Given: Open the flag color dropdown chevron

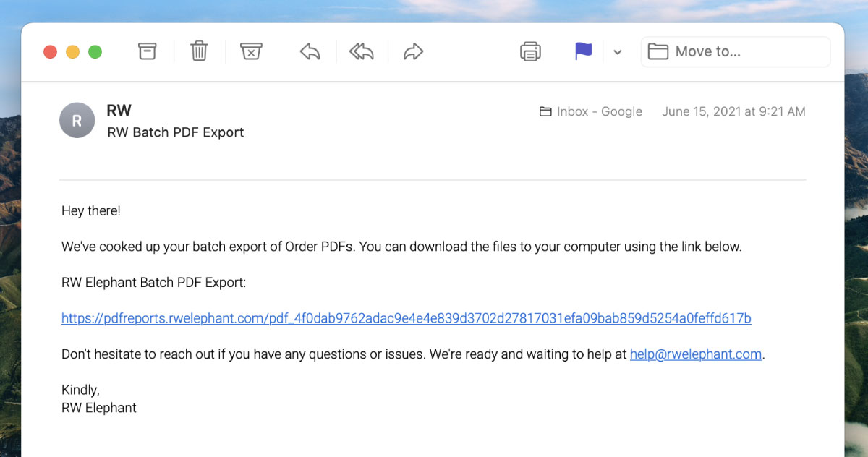Looking at the screenshot, I should point(617,52).
